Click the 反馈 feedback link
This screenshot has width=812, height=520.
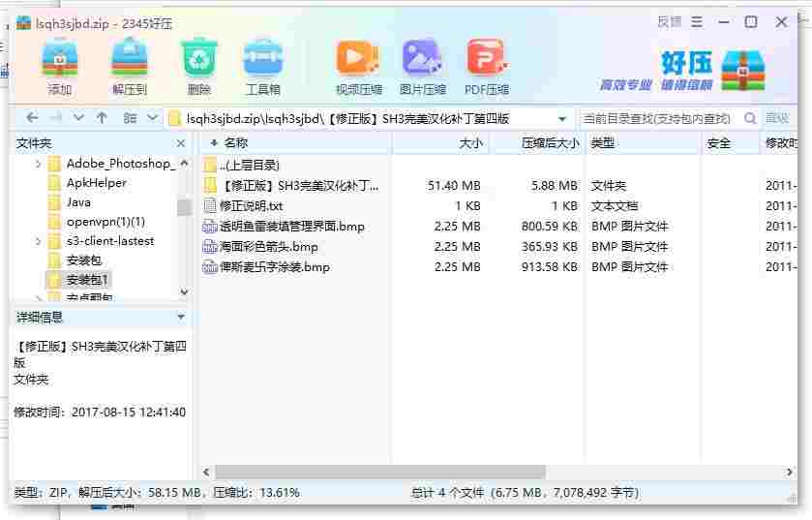[669, 21]
